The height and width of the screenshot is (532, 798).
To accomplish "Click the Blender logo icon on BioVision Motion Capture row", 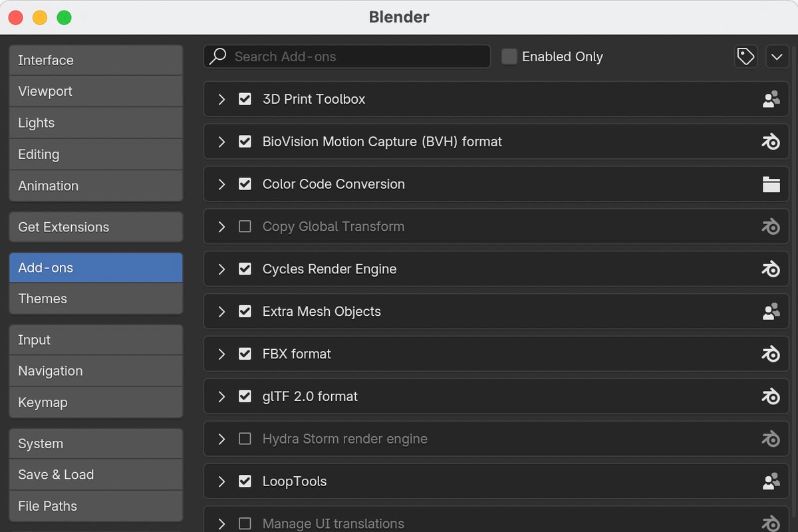I will 771,142.
